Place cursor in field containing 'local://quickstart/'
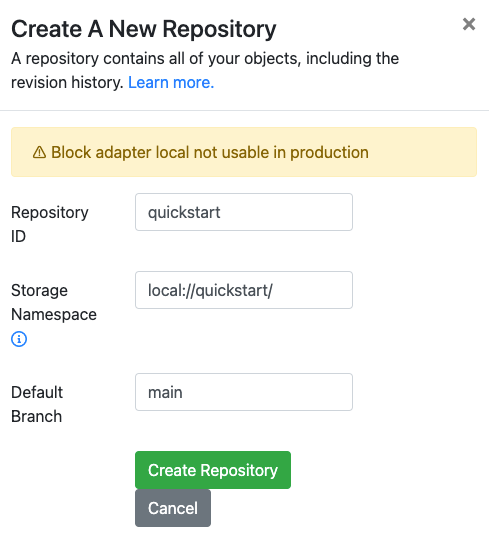Image resolution: width=489 pixels, height=536 pixels. pyautogui.click(x=244, y=290)
